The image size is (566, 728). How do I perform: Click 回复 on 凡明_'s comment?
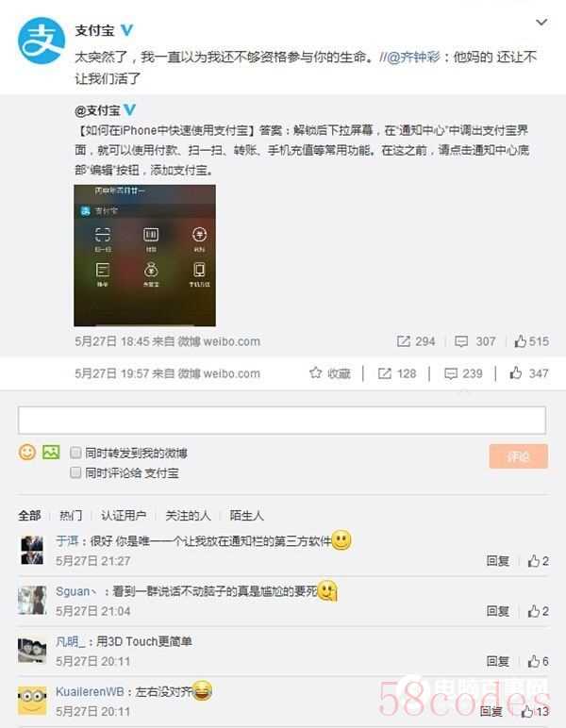(498, 661)
